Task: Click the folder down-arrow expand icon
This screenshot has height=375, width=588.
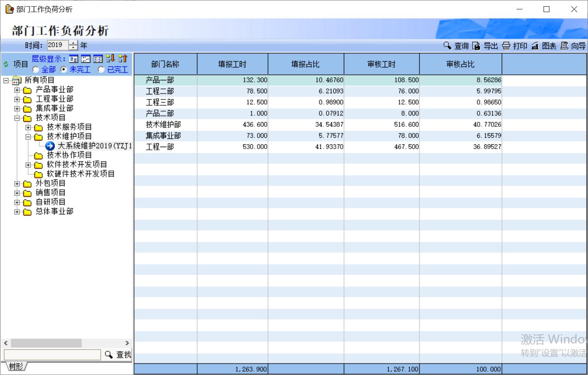Action: click(x=110, y=59)
